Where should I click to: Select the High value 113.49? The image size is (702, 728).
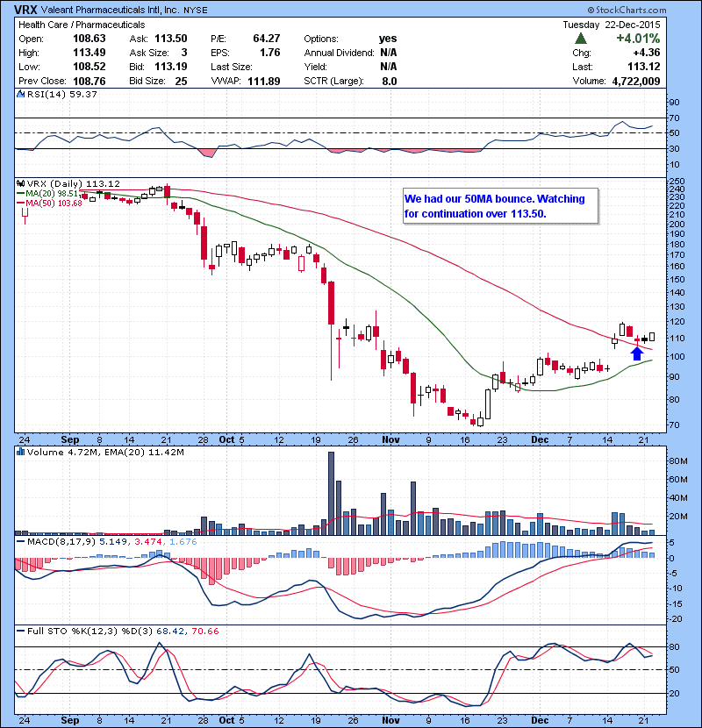point(90,52)
